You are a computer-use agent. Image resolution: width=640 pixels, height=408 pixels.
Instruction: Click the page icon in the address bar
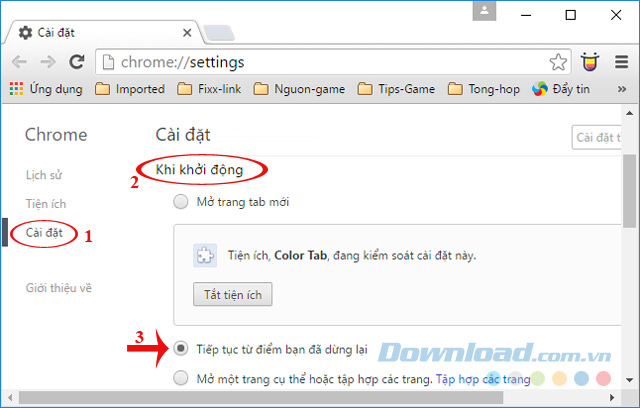(x=108, y=62)
